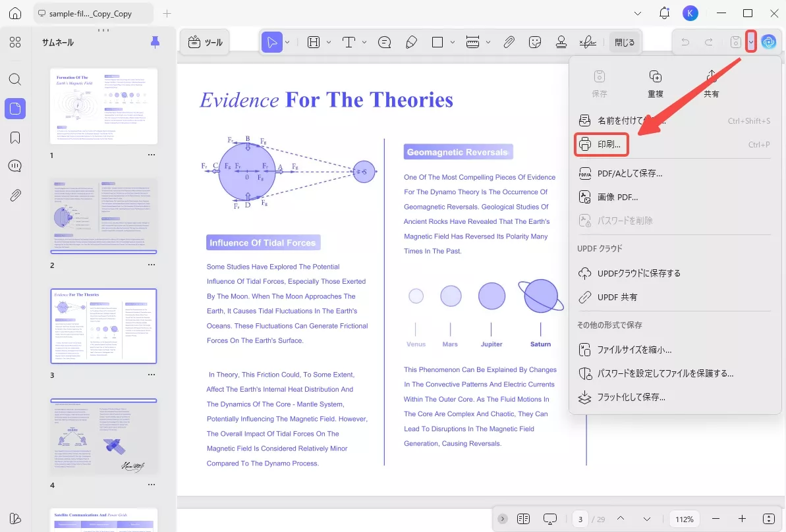Open the UPDF AI assistant icon
The height and width of the screenshot is (532, 786).
[768, 42]
